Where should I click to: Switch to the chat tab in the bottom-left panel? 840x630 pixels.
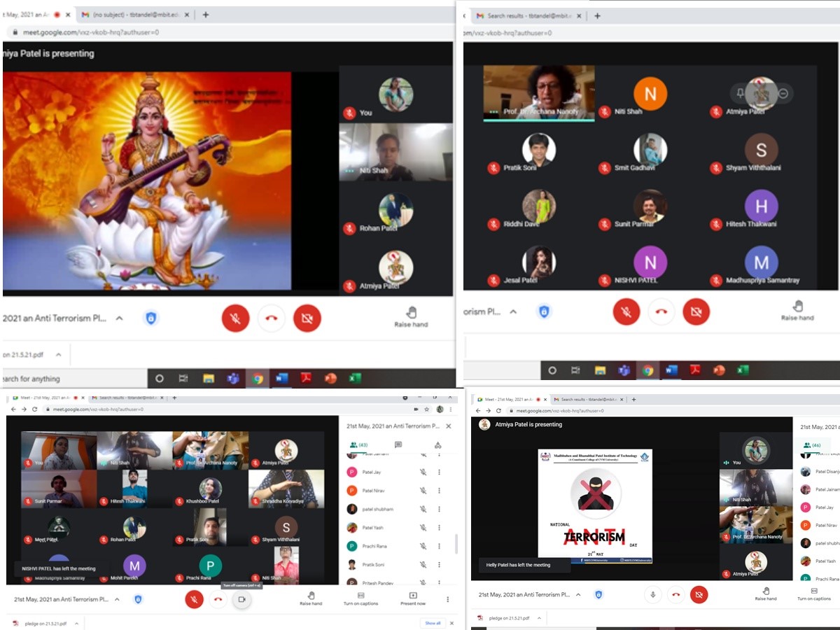398,444
